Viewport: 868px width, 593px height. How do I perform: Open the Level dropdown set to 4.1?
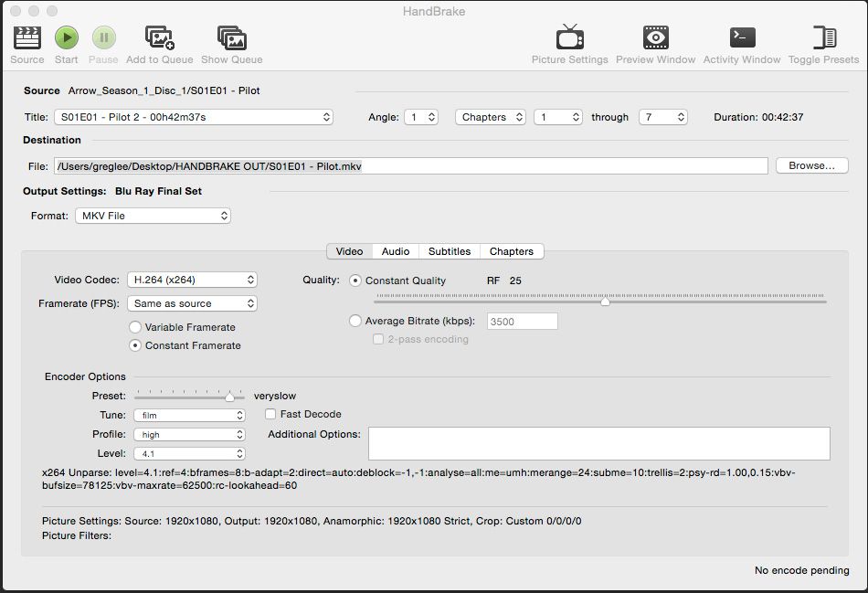(x=189, y=453)
